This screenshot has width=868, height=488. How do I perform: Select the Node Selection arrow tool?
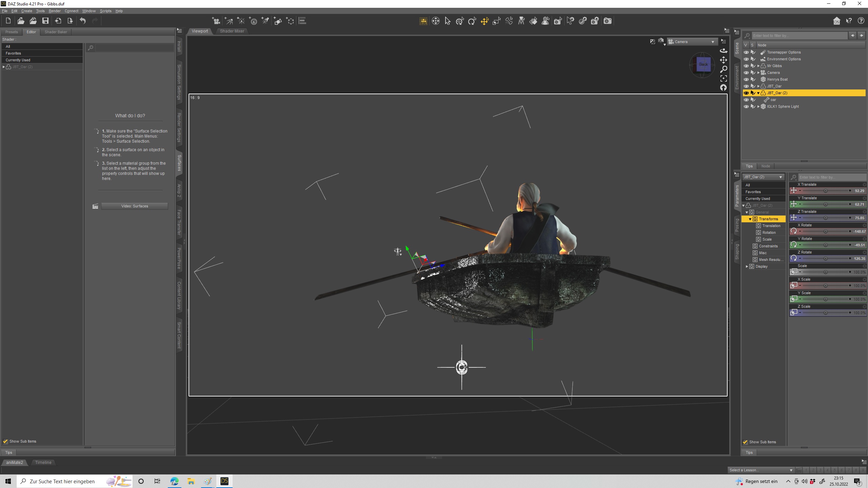tap(448, 21)
